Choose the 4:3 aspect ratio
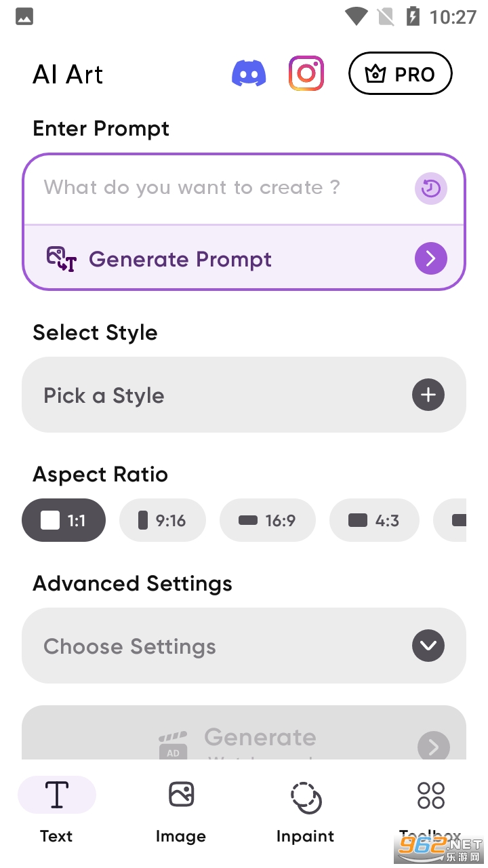This screenshot has height=868, width=488. tap(374, 520)
